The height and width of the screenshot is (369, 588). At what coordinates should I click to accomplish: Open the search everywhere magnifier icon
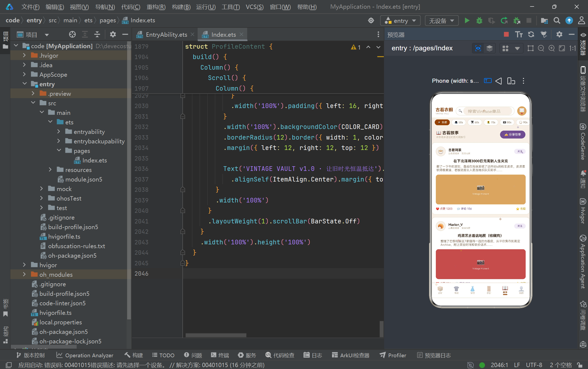click(x=557, y=20)
